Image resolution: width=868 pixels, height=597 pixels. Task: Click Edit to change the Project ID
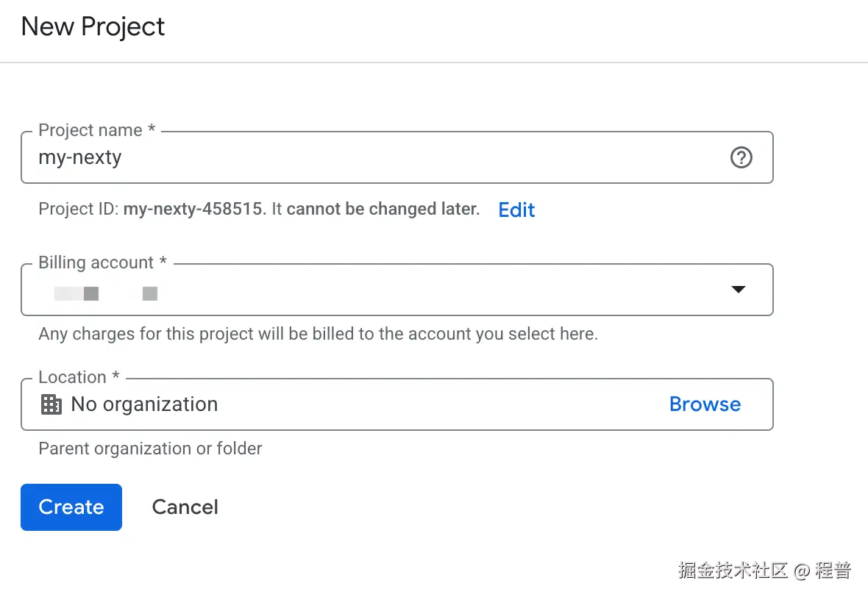(516, 210)
